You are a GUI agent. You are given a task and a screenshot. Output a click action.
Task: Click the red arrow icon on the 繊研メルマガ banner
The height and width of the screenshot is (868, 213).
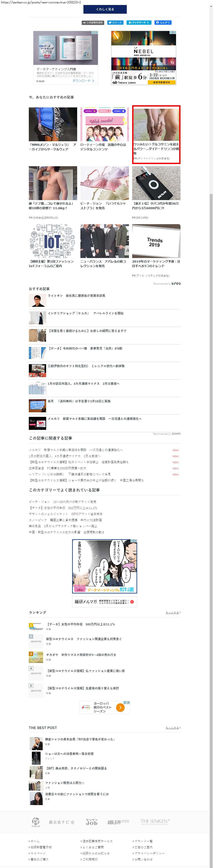(132, 602)
